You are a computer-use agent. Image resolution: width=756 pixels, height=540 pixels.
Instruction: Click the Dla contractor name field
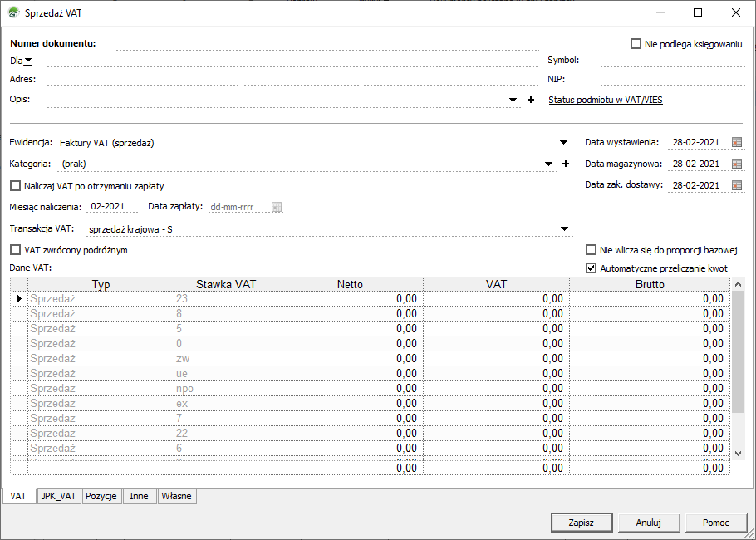pyautogui.click(x=292, y=61)
